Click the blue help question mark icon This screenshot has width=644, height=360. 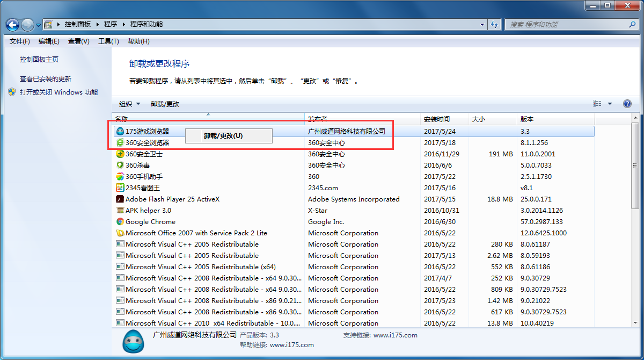click(627, 104)
